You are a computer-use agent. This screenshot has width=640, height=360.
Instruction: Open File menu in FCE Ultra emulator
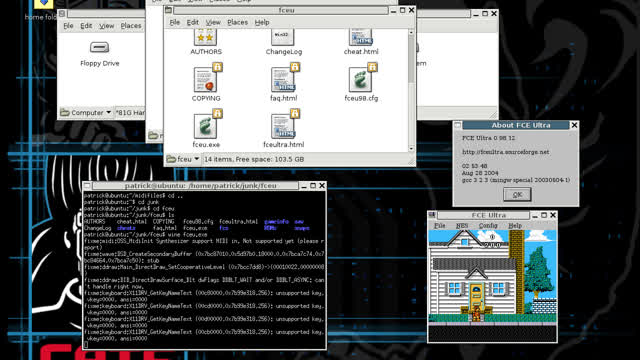click(x=440, y=225)
